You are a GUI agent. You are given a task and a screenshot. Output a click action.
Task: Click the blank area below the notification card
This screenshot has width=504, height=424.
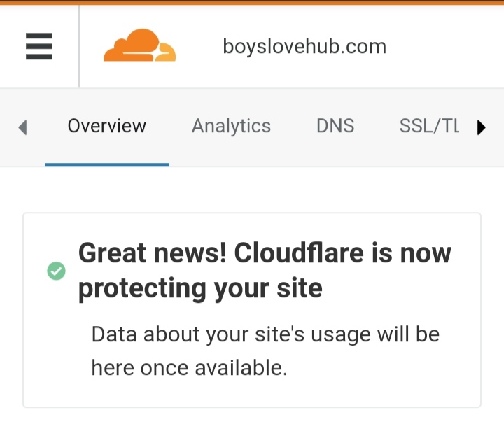pyautogui.click(x=252, y=416)
